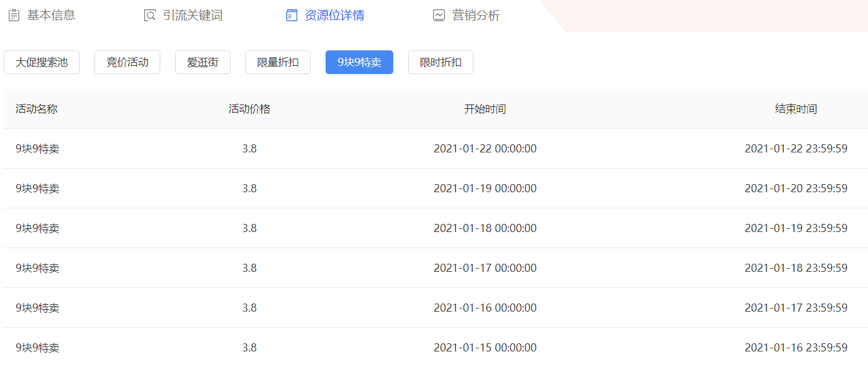Click the window icon beside 资源位详情
Viewport: 868px width, 367px height.
click(x=291, y=16)
